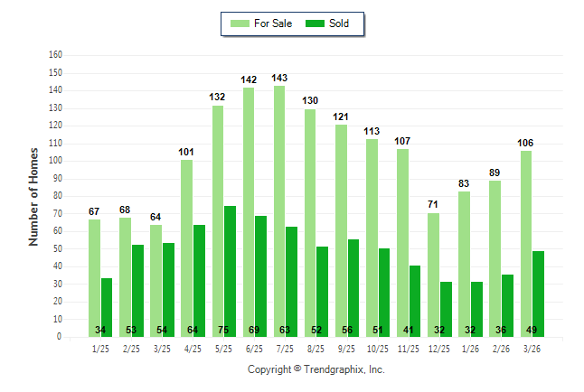Toggle the Sold legend label
This screenshot has height=392, width=584.
point(339,23)
